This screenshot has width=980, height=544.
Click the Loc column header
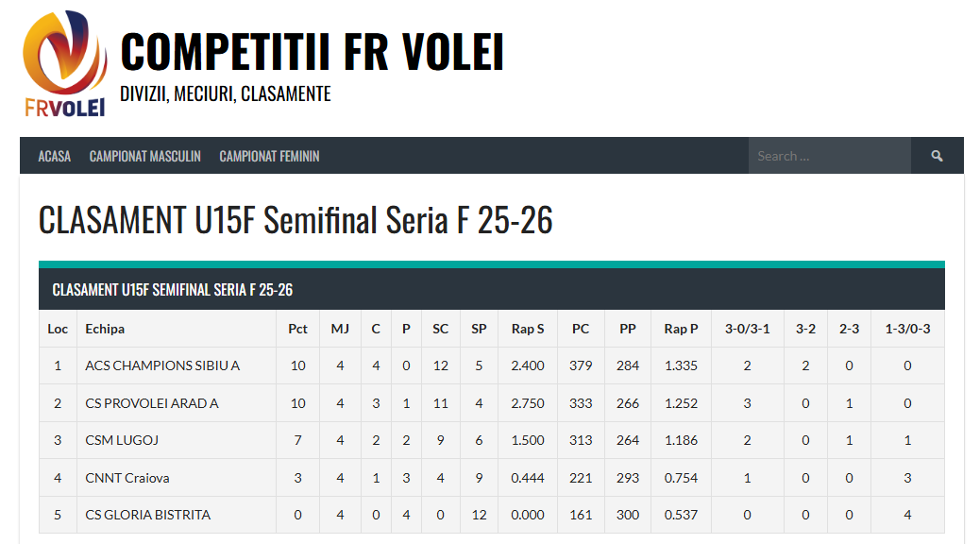[x=58, y=329]
